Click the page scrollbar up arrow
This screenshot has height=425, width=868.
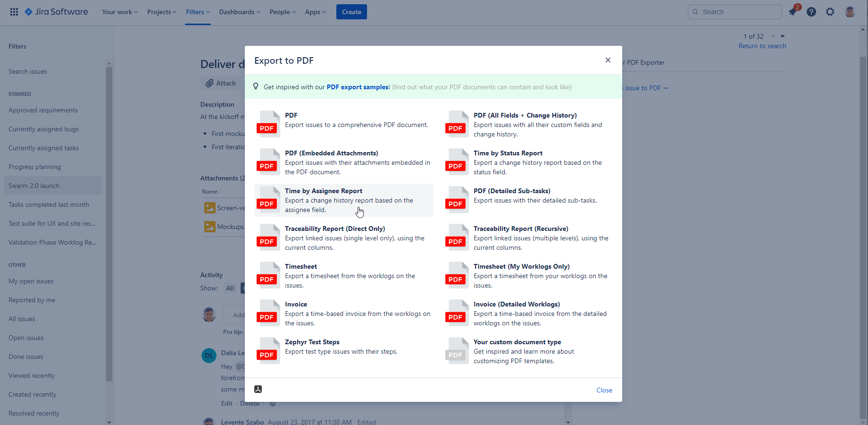point(863,29)
